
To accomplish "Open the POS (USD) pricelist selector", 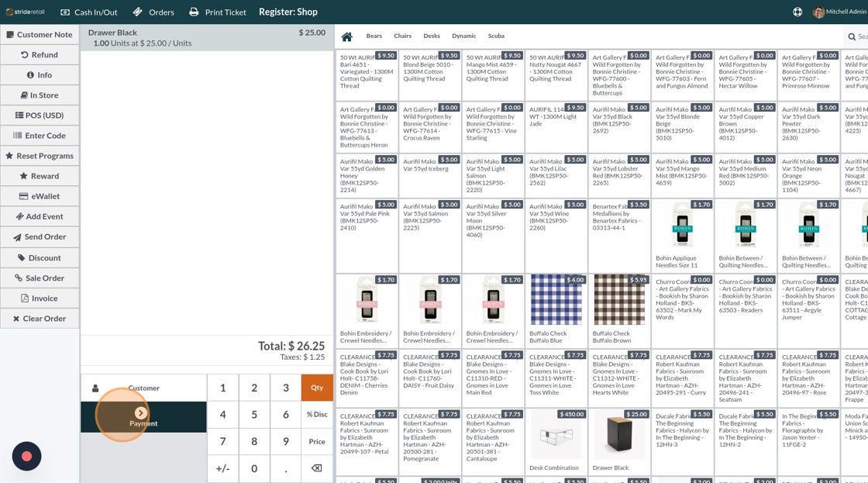I will point(40,116).
